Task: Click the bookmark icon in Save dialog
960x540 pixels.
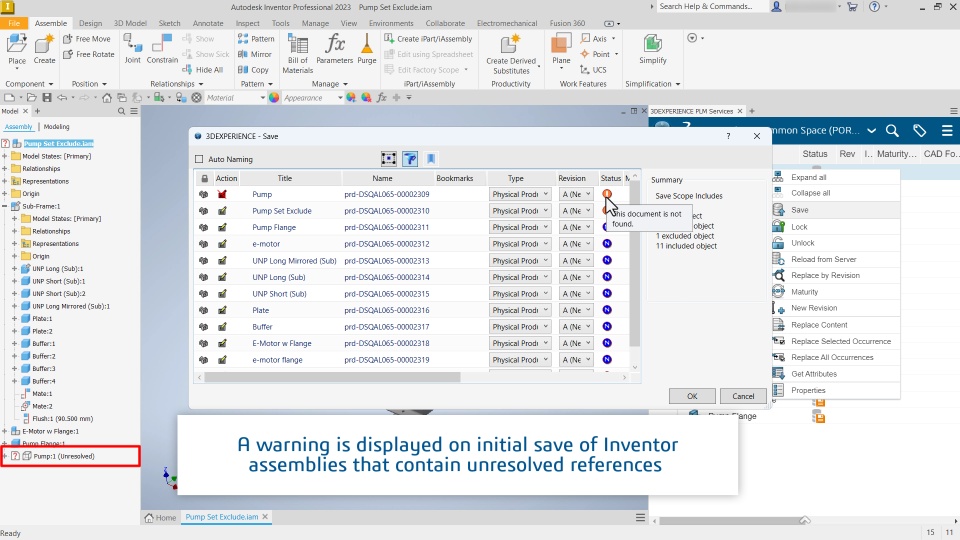Action: (x=431, y=159)
